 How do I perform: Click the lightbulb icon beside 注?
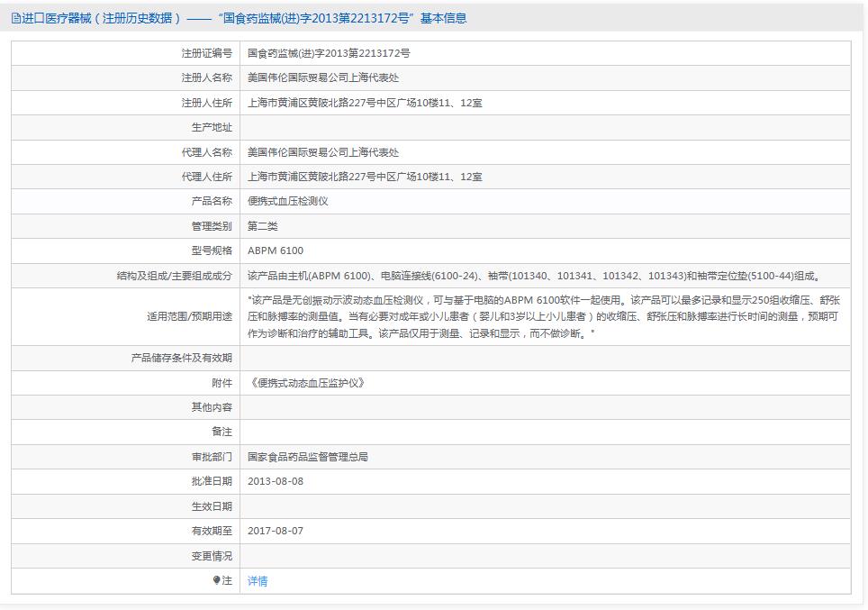(216, 581)
